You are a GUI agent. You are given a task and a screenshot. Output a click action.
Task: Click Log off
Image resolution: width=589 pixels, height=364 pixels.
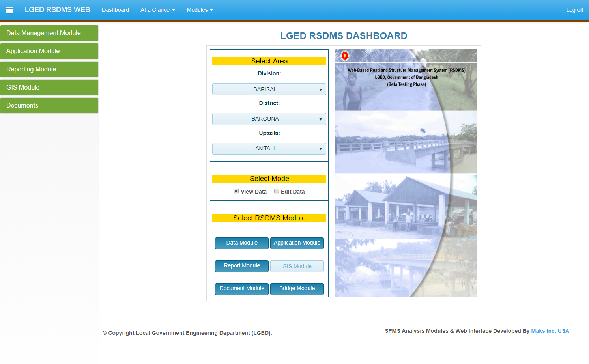pos(574,10)
